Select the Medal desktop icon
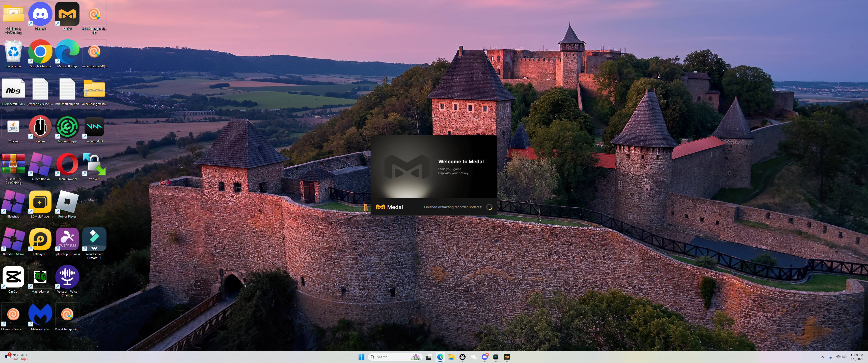868x363 pixels. (x=67, y=14)
